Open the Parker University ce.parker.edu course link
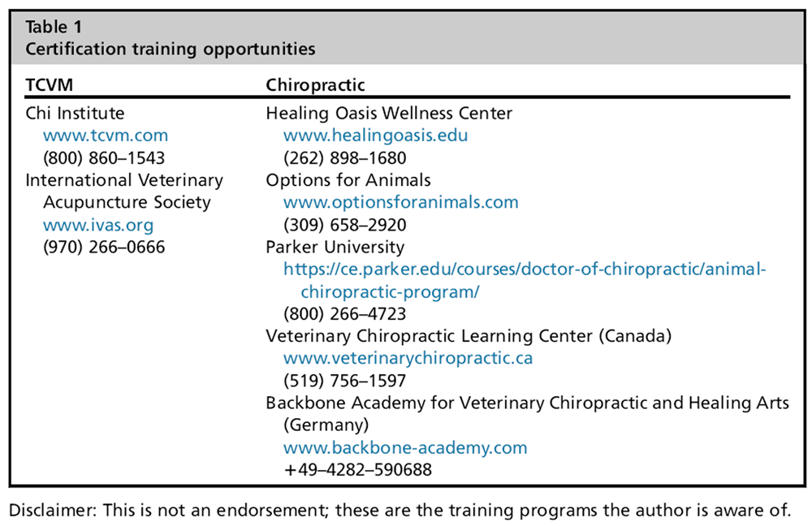This screenshot has width=812, height=526. [x=524, y=269]
